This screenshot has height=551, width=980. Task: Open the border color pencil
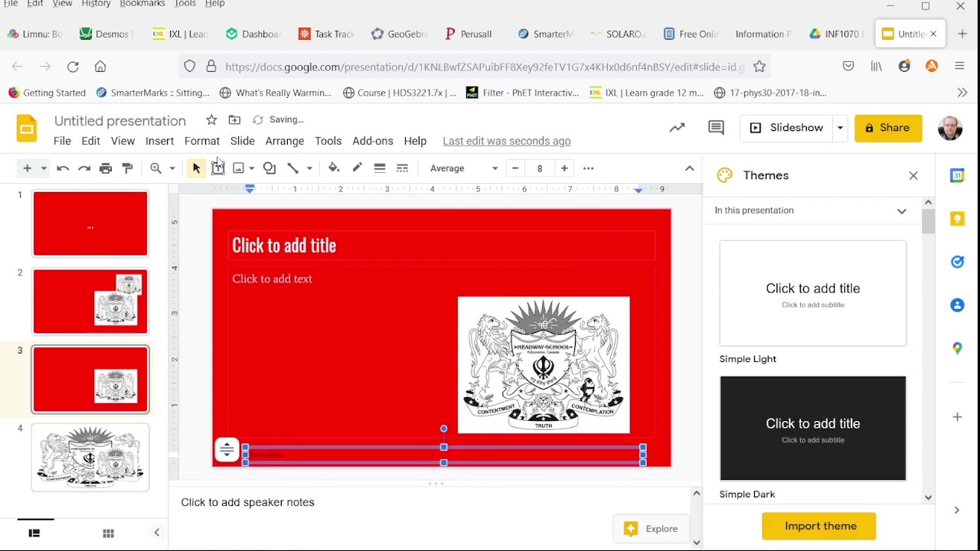pyautogui.click(x=357, y=168)
